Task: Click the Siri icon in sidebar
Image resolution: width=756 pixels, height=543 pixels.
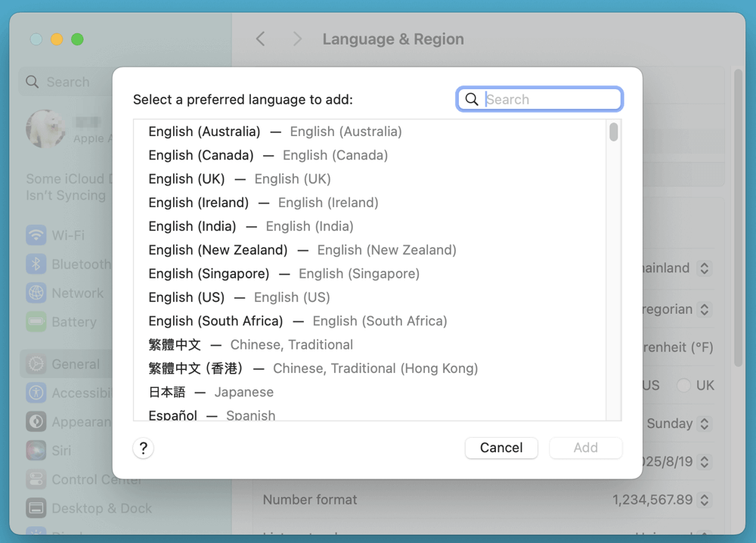Action: pyautogui.click(x=36, y=451)
